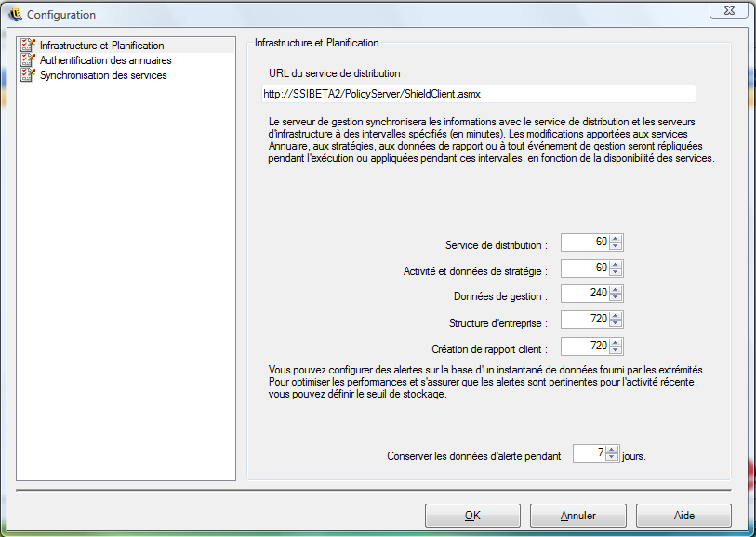Increase the alert data retention days

[612, 450]
